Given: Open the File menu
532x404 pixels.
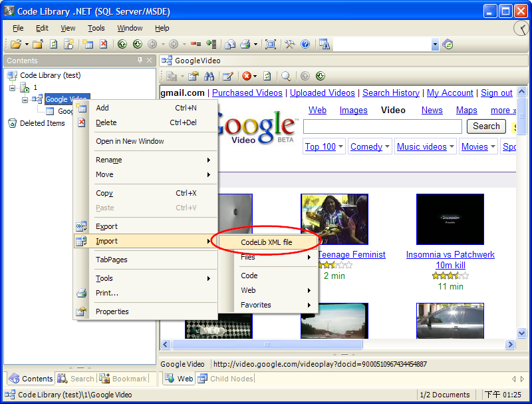Looking at the screenshot, I should (18, 28).
